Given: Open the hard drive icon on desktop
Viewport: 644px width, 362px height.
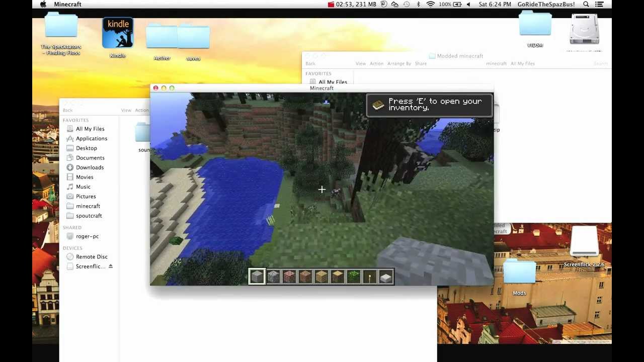Looking at the screenshot, I should click(x=584, y=30).
